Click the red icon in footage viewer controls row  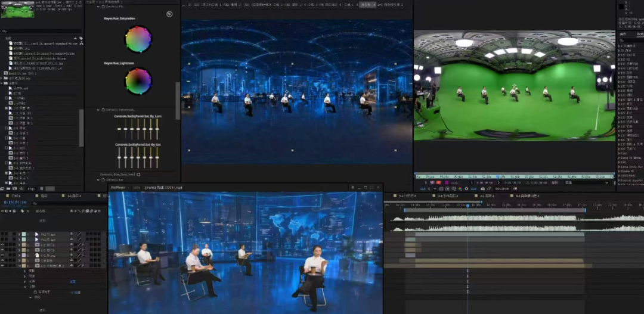pyautogui.click(x=439, y=183)
